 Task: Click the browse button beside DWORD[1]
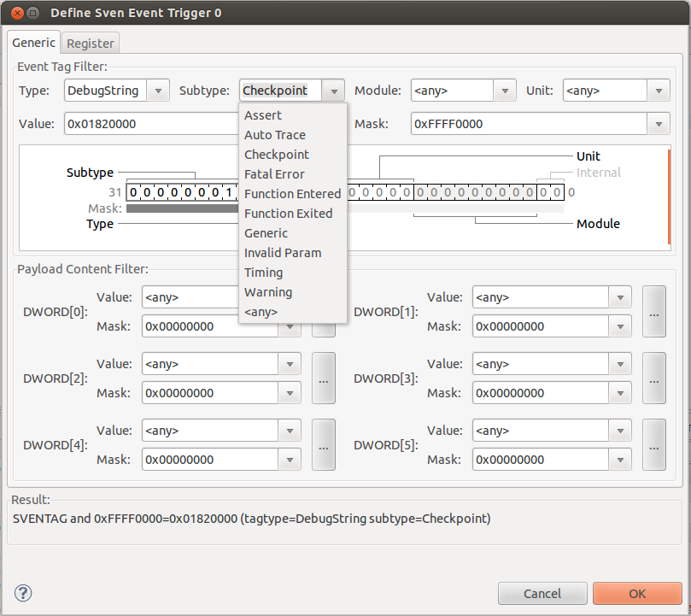click(653, 312)
